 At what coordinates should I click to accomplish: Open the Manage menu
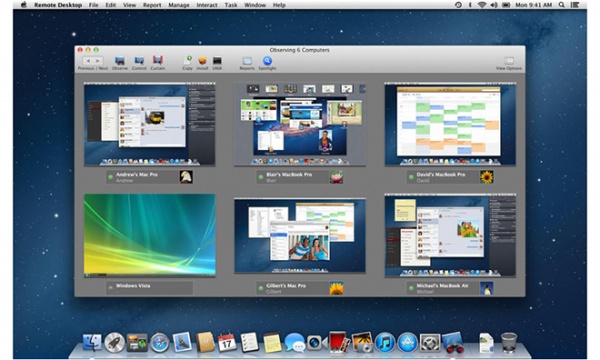point(179,5)
